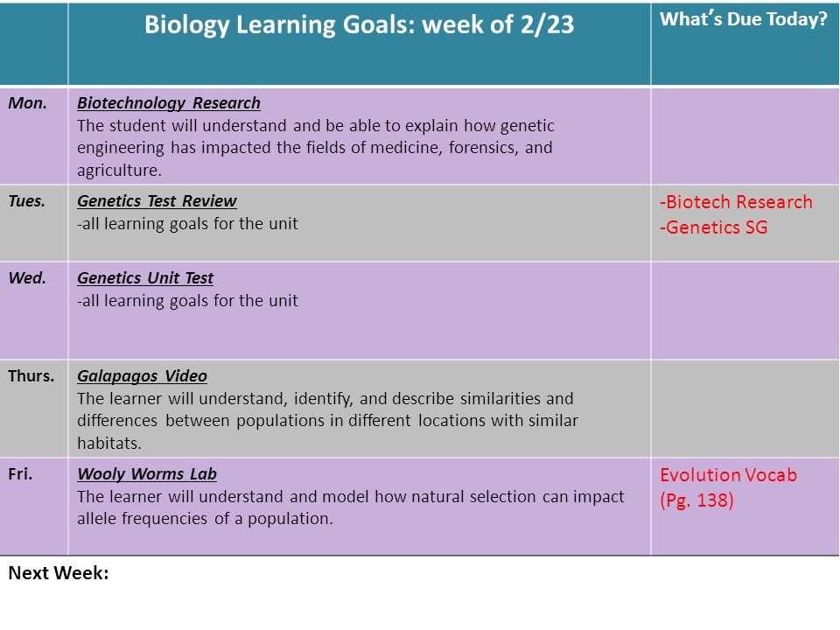The width and height of the screenshot is (840, 630).
Task: Open the Galapagos Video heading
Action: pos(142,376)
